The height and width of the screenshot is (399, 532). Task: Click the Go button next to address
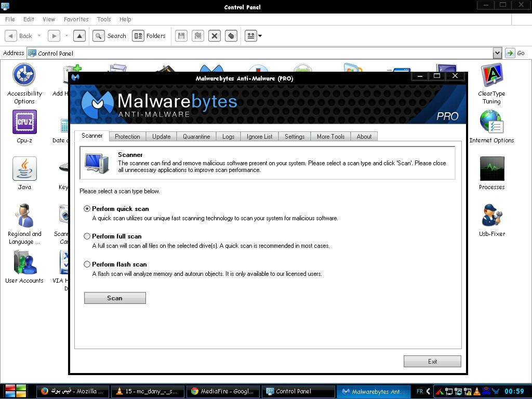coord(515,53)
